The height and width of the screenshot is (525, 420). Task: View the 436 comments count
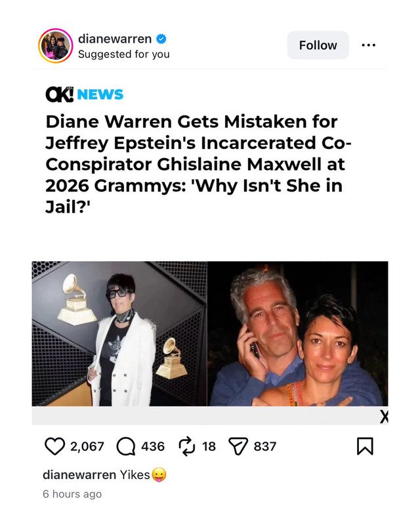pyautogui.click(x=153, y=446)
